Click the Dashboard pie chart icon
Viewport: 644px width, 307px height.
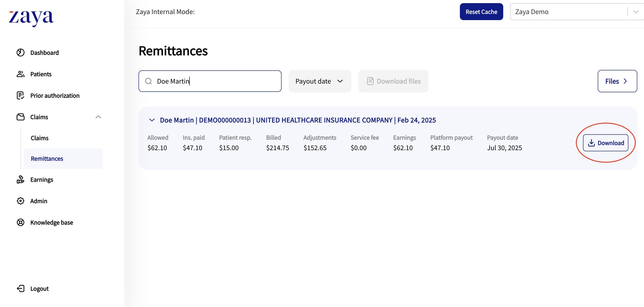click(21, 53)
